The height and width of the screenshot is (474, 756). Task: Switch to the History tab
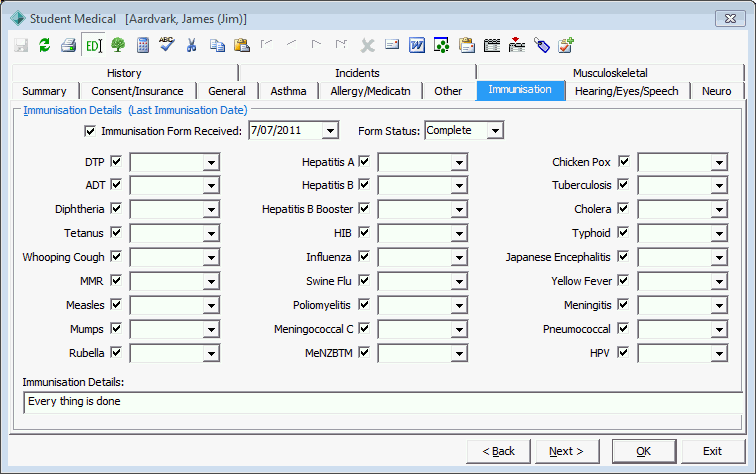click(x=124, y=73)
